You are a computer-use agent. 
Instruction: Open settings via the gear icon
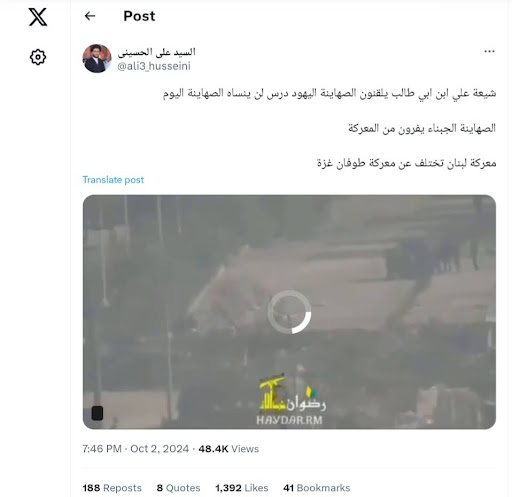click(38, 57)
